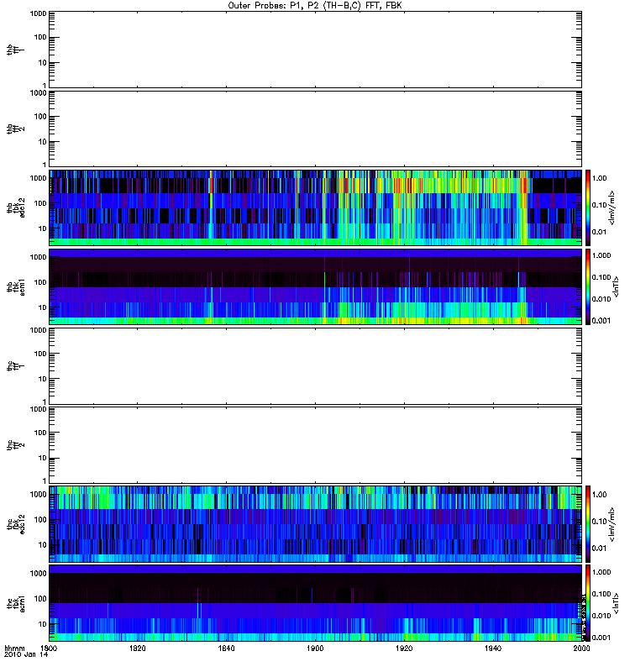
Task: Click the '<|mV/m|>' unit label beside thb edc12 color bar
Action: pos(612,207)
